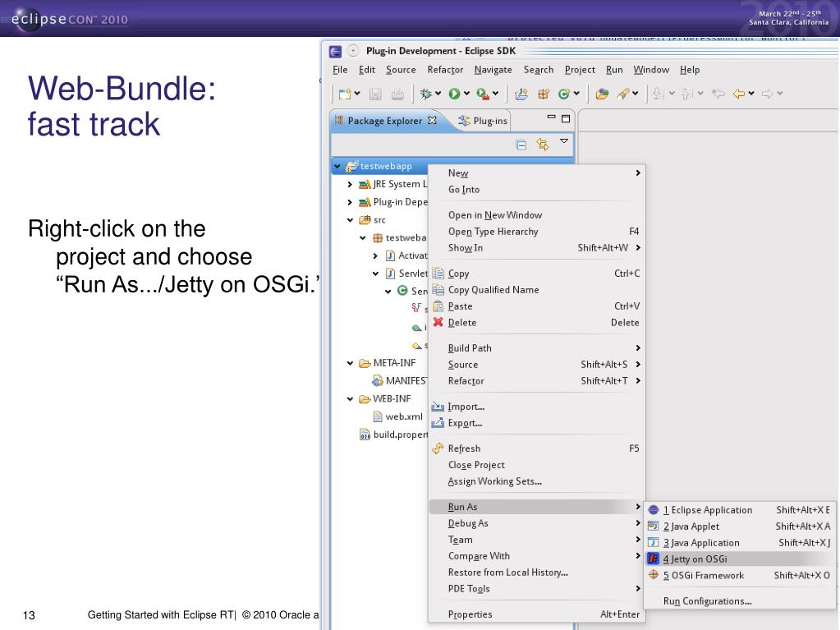
Task: Click the green Run play icon
Action: (454, 94)
